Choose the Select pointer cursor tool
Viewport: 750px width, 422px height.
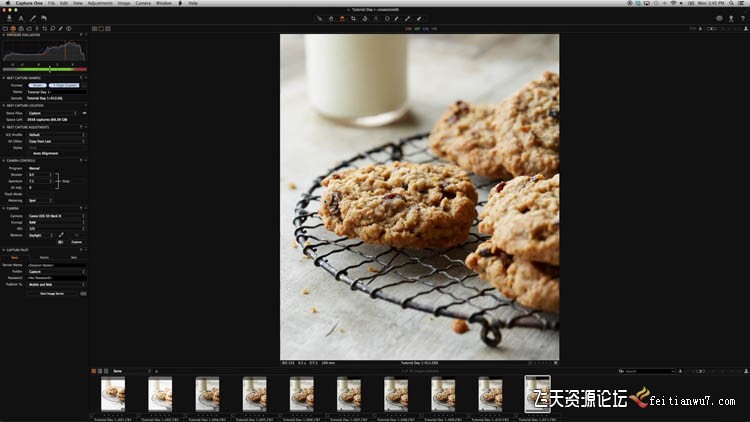[x=320, y=19]
